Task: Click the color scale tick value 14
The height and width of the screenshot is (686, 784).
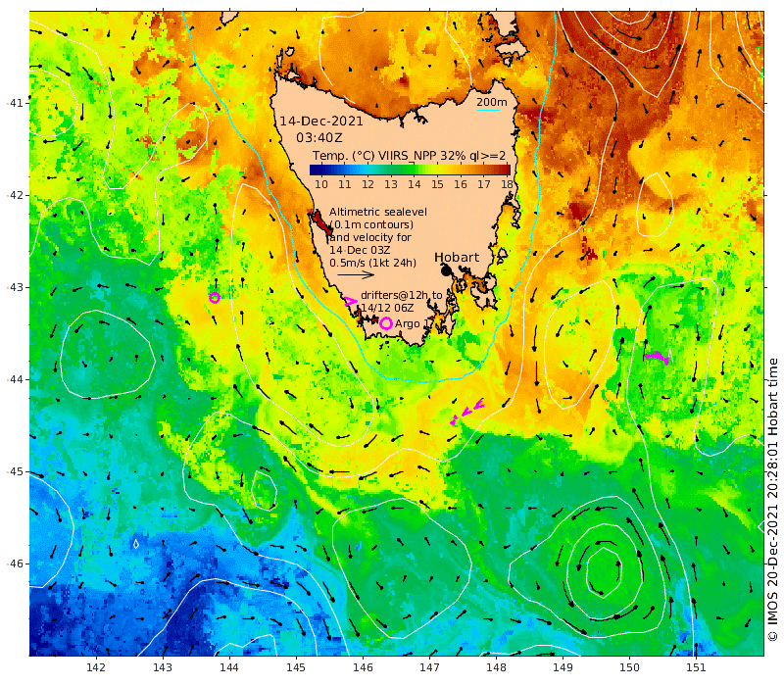Action: pyautogui.click(x=415, y=184)
